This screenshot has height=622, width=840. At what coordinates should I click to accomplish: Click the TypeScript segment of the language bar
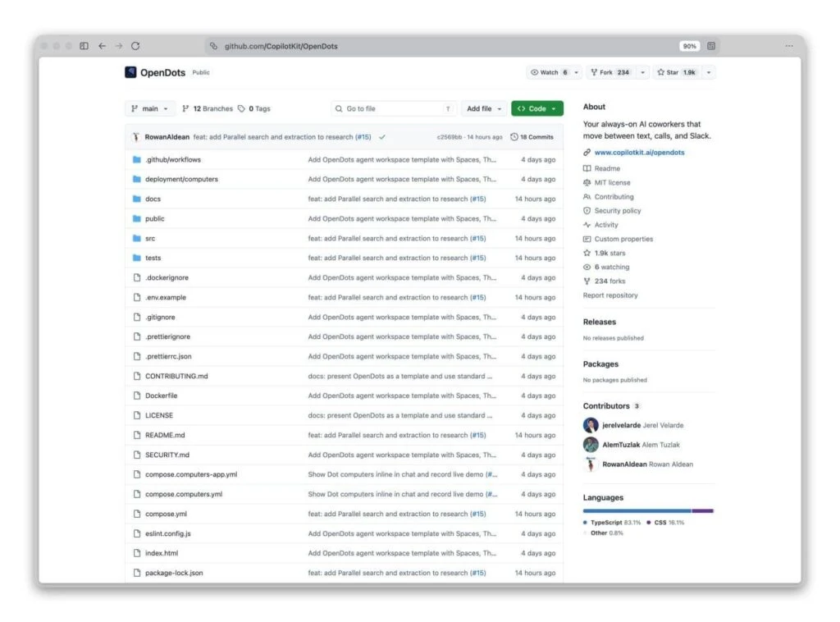637,511
